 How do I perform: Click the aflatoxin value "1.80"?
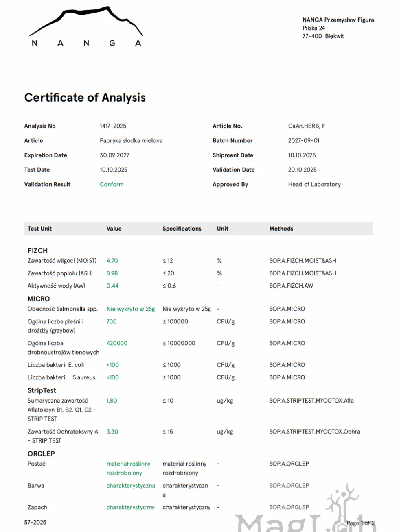(112, 401)
